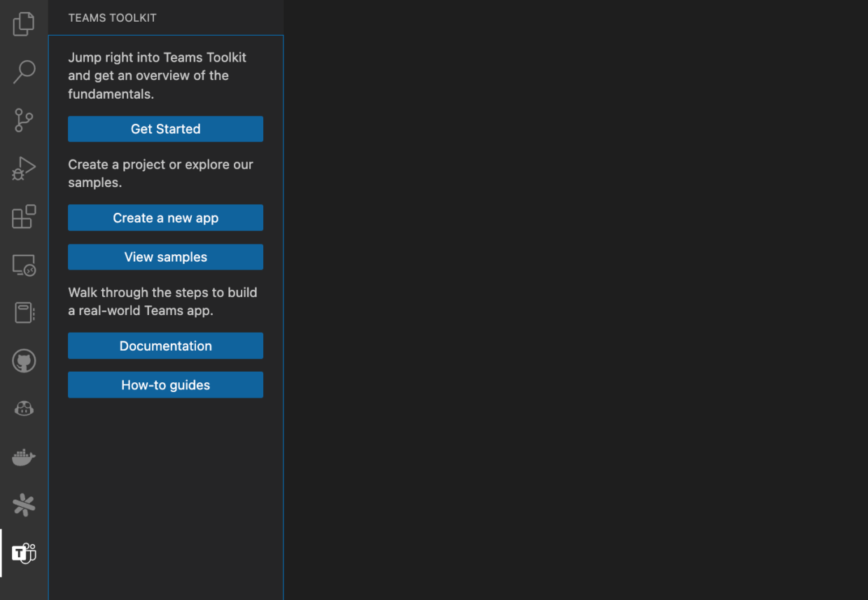Click View samples button

[x=165, y=257]
